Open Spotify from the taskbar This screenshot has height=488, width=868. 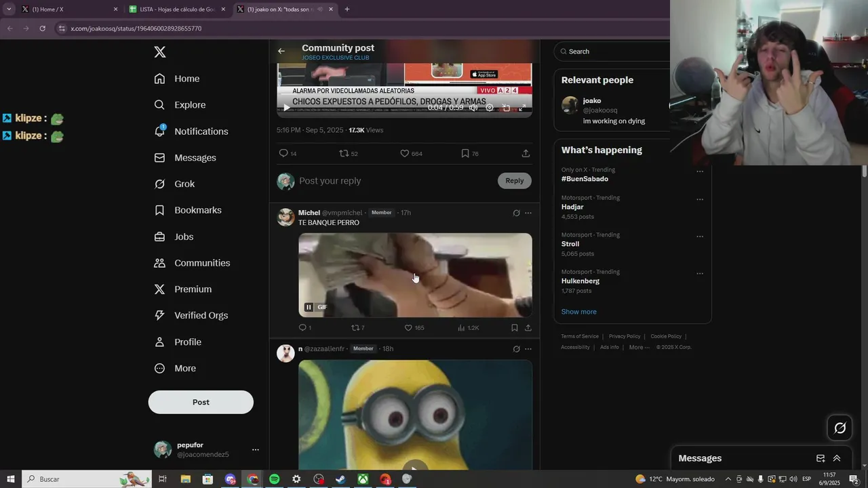coord(274,479)
